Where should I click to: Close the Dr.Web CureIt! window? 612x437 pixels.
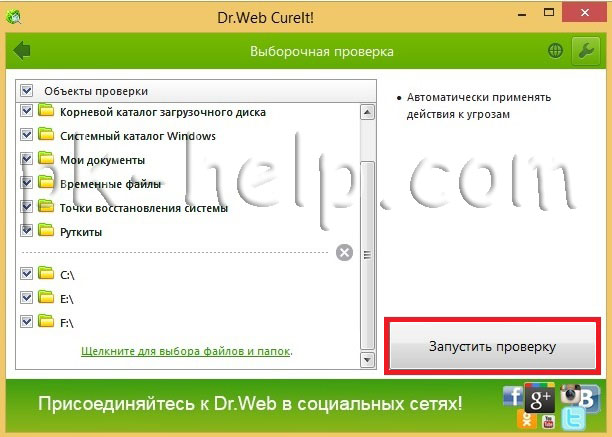pos(585,13)
